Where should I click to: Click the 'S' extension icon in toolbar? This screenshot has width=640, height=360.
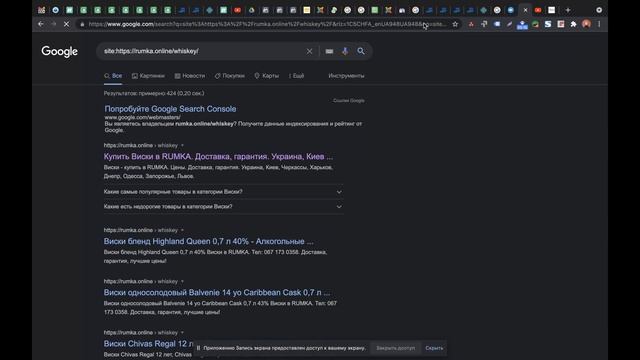point(548,24)
